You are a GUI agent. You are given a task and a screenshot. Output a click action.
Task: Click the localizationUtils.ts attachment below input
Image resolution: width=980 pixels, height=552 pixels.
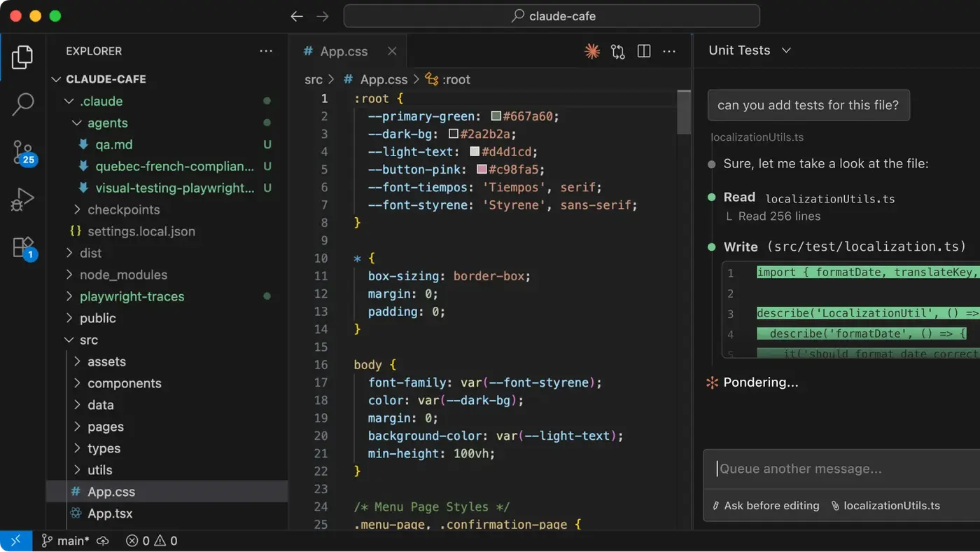[x=885, y=506]
